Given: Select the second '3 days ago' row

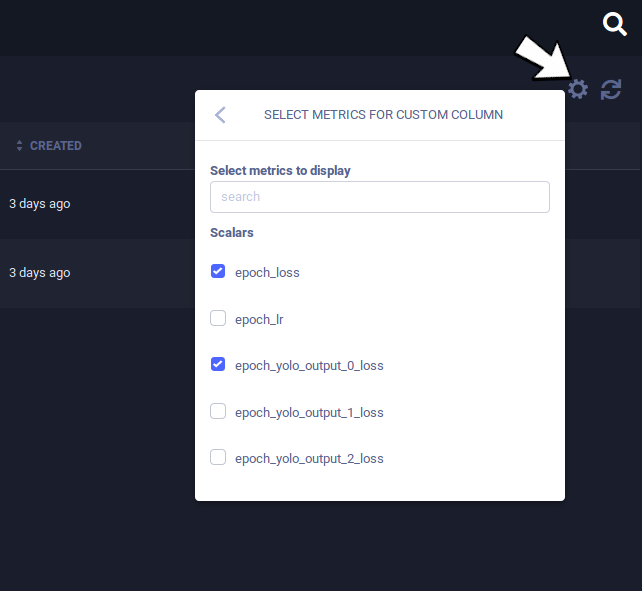Looking at the screenshot, I should [40, 273].
